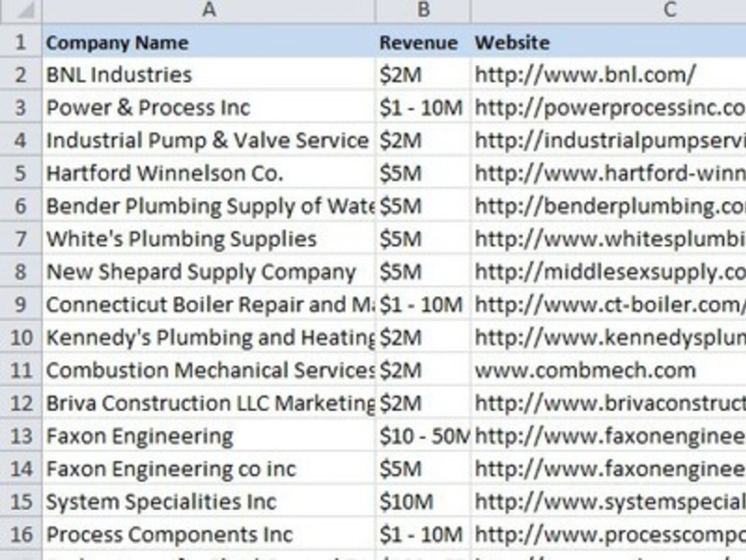Click the systemspecial website cell
746x560 pixels.
(609, 501)
